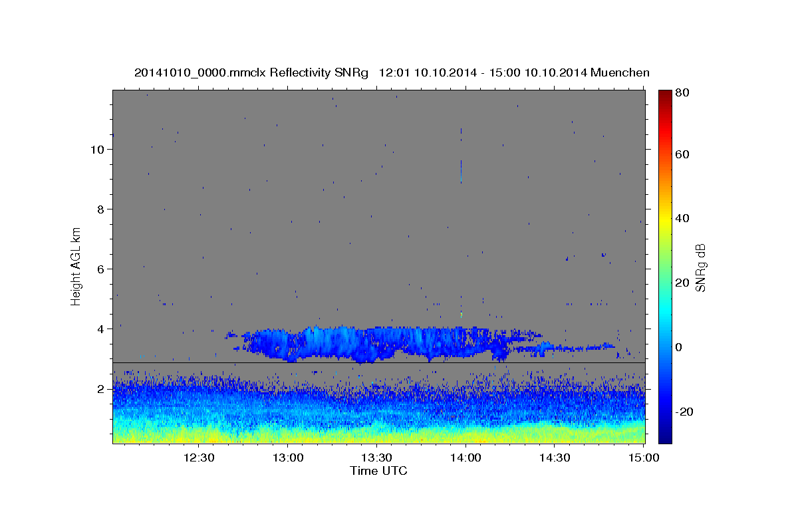The width and height of the screenshot is (798, 532).
Task: Click the height tick label 8
Action: pos(101,209)
